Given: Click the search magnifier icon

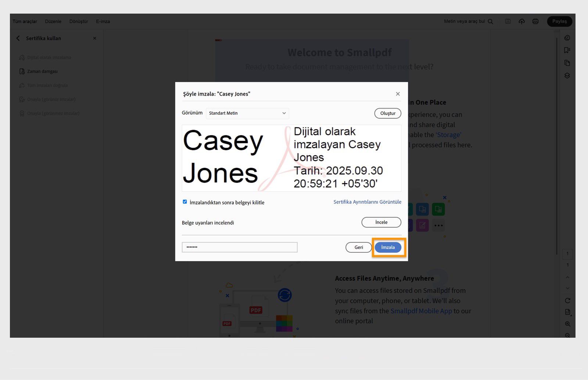Looking at the screenshot, I should pos(490,21).
